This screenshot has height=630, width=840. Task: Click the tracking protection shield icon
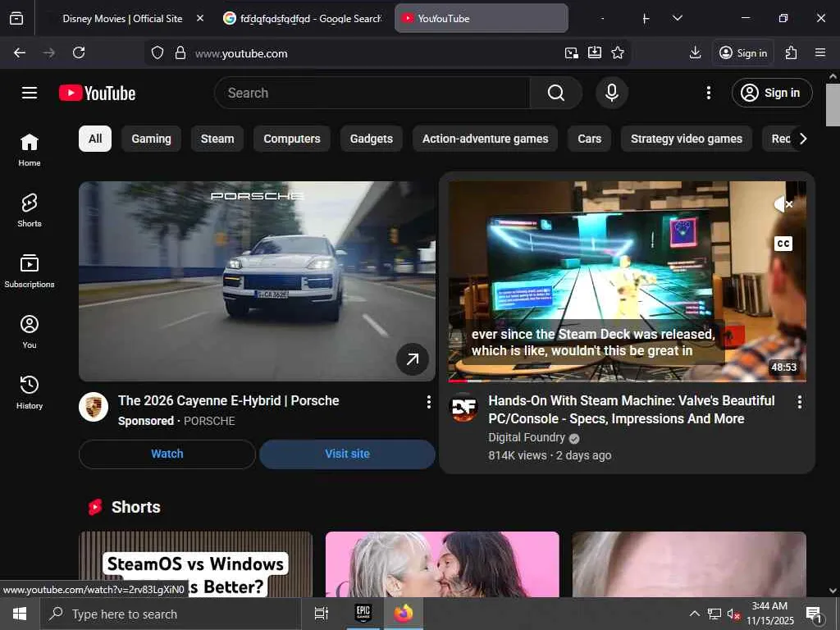pos(157,52)
